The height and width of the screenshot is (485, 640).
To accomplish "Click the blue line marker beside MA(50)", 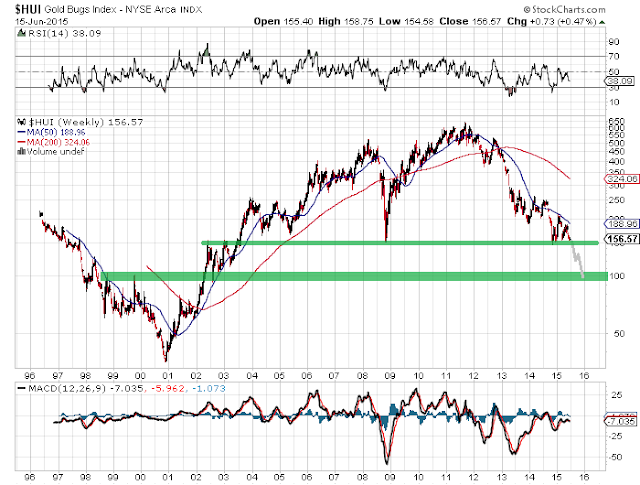I will pyautogui.click(x=22, y=132).
